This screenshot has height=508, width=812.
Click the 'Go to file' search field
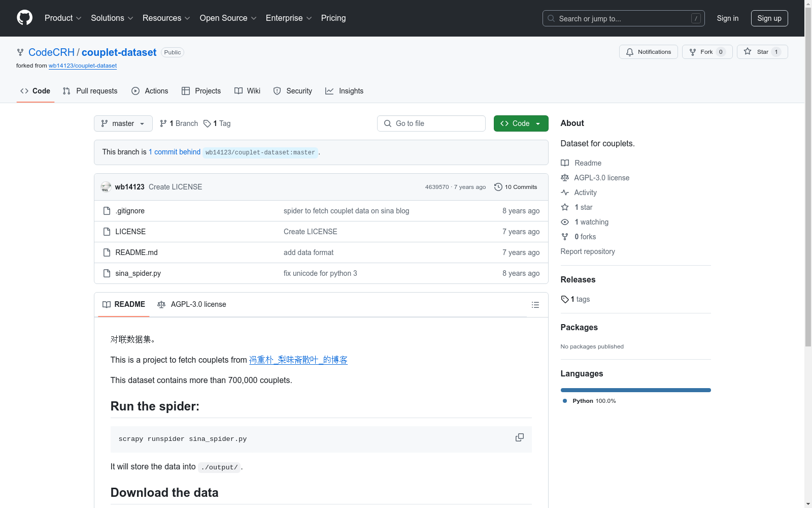click(431, 123)
